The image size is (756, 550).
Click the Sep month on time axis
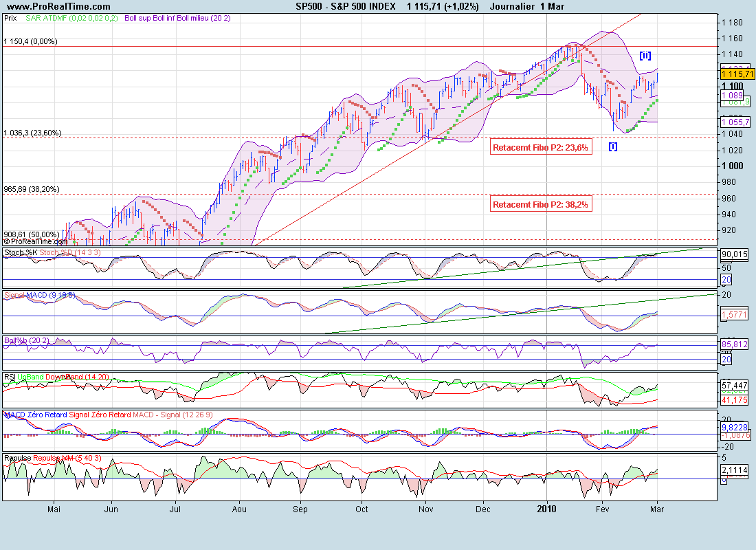[300, 509]
